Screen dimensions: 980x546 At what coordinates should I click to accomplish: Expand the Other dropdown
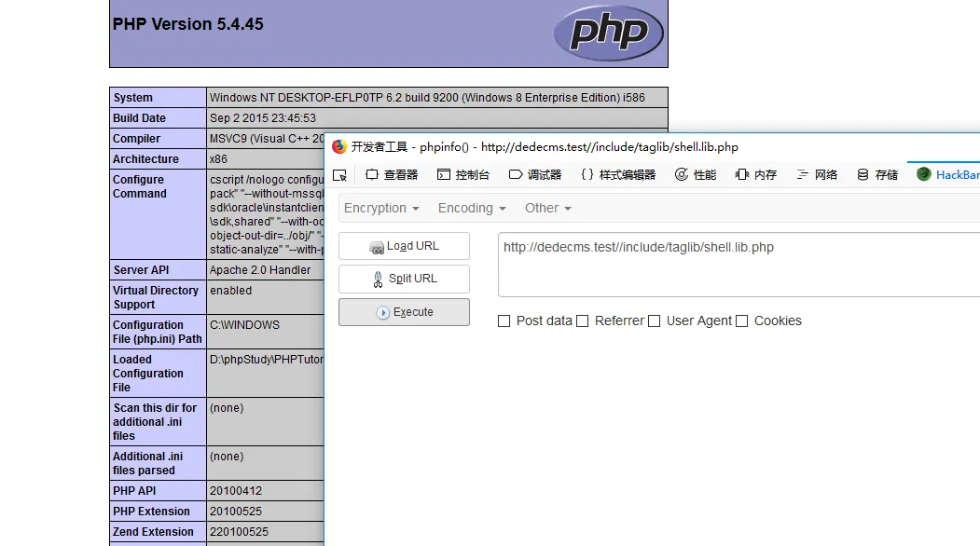tap(547, 208)
